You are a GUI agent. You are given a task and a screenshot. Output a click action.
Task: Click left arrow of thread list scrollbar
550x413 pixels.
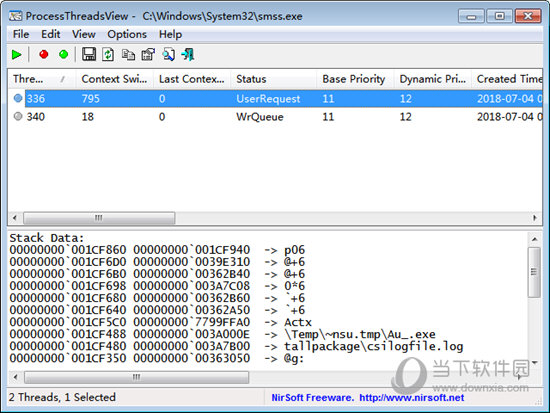(14, 218)
